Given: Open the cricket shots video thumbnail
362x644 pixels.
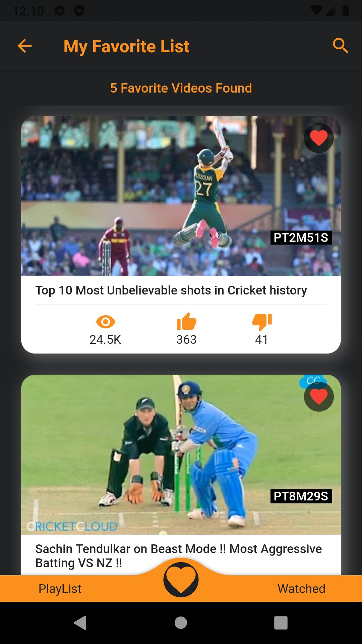Looking at the screenshot, I should [181, 196].
